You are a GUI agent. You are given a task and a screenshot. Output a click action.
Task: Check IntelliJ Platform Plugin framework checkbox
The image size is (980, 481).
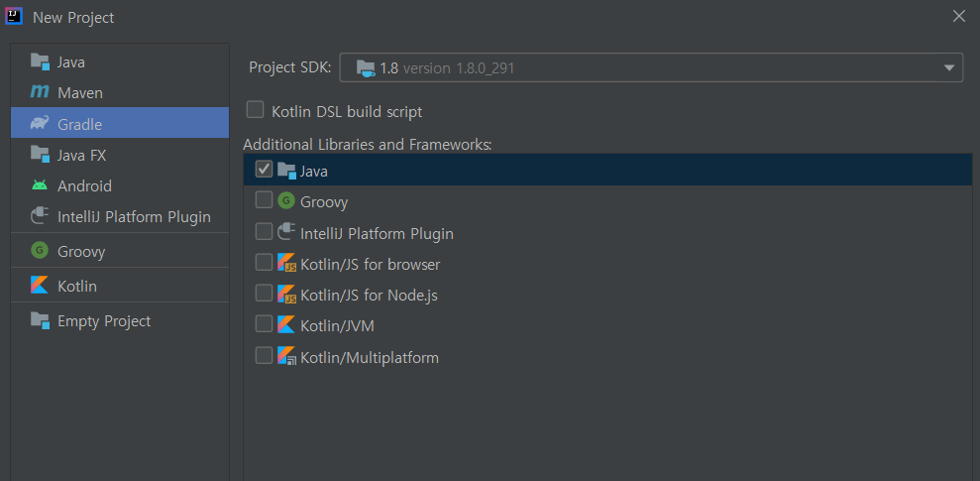pyautogui.click(x=264, y=231)
